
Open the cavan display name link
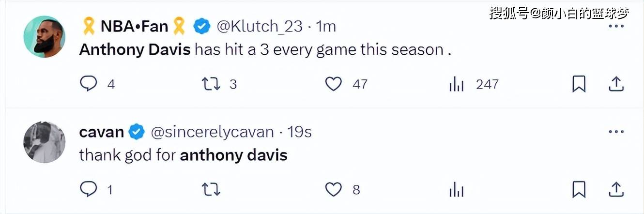pos(101,132)
